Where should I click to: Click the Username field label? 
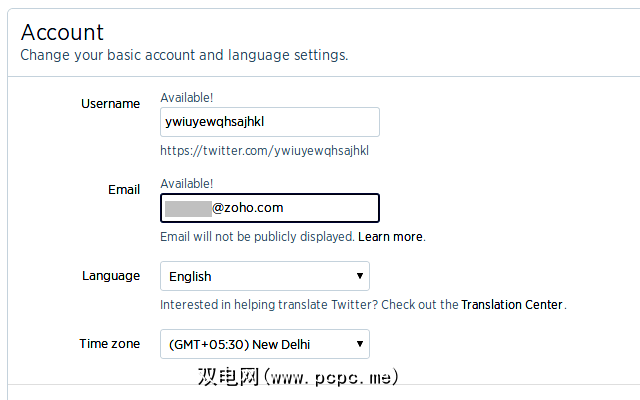tap(110, 104)
